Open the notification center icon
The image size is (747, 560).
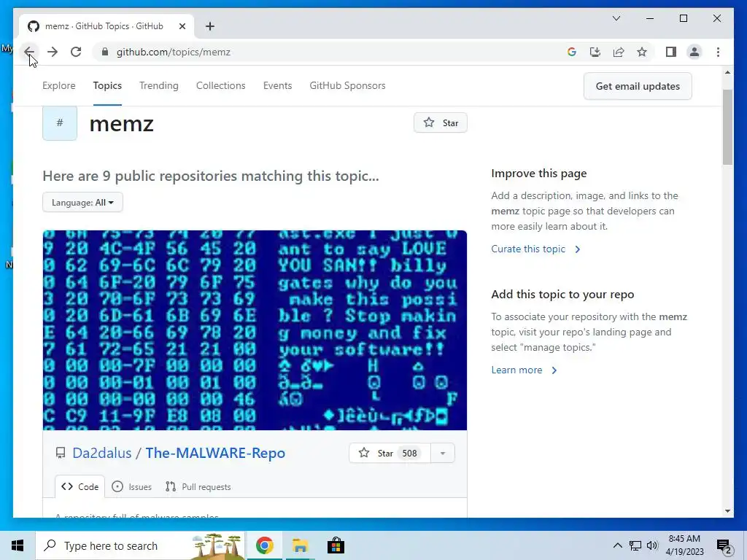724,545
